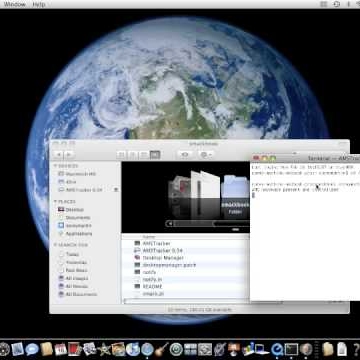This screenshot has height=360, width=360.
Task: Select the Past Week saved search
Action: coord(73,270)
